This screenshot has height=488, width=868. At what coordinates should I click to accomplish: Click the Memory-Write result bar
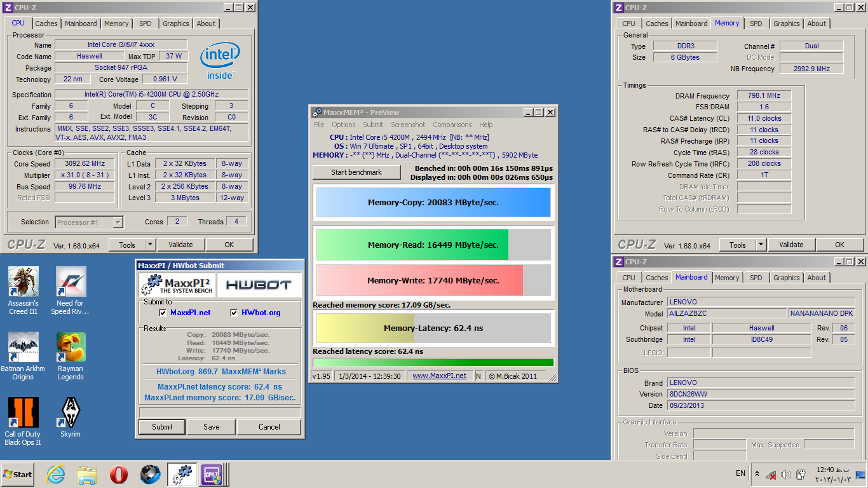pos(433,280)
